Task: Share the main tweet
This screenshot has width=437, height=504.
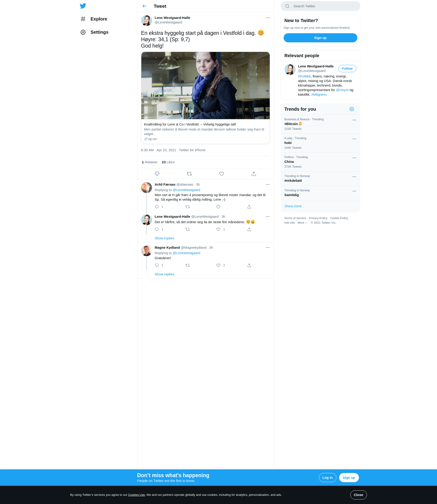Action: pyautogui.click(x=254, y=174)
